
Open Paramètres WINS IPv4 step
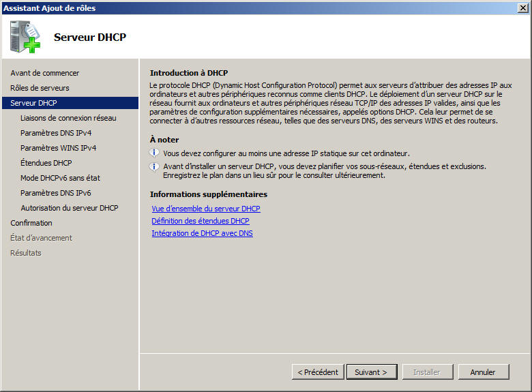click(x=58, y=148)
